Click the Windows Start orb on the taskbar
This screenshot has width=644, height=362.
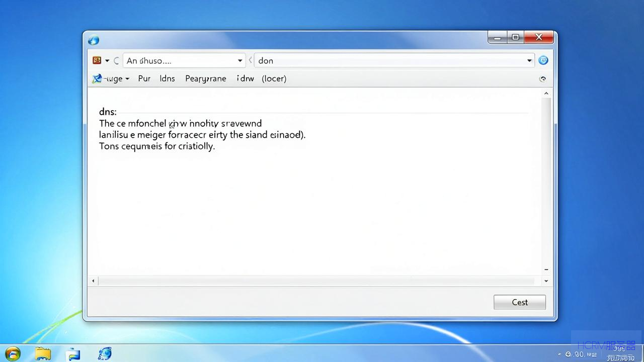tap(12, 354)
